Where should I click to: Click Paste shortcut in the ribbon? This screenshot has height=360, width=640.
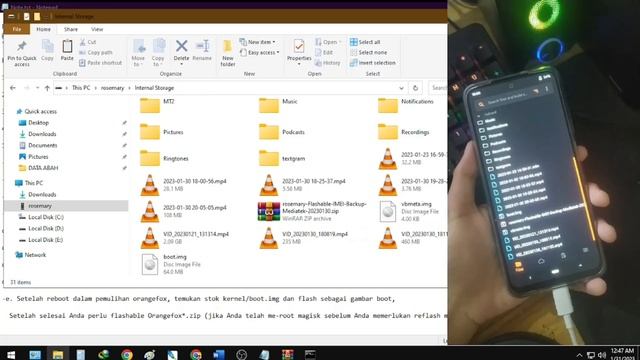[100, 63]
